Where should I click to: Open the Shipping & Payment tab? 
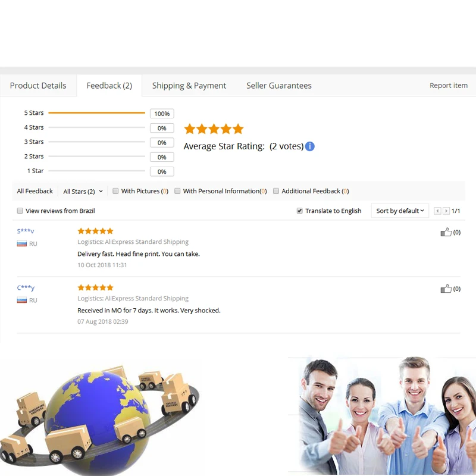coord(189,86)
